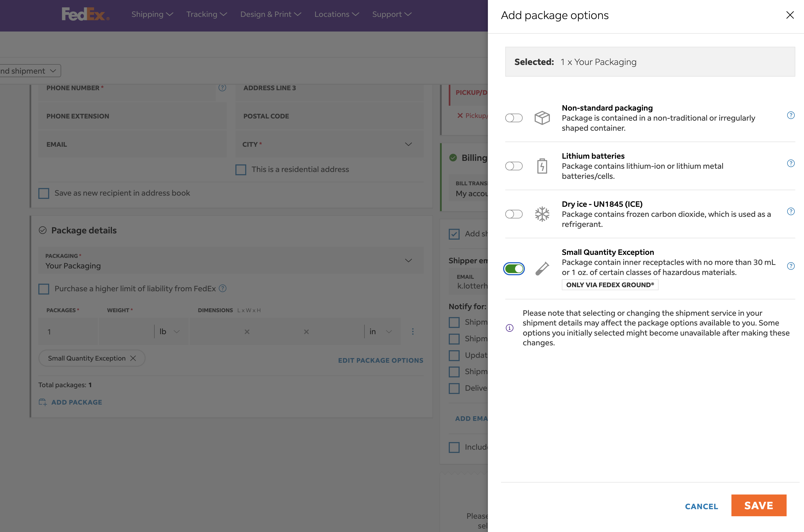Open phone number help icon
804x532 pixels.
pyautogui.click(x=222, y=88)
